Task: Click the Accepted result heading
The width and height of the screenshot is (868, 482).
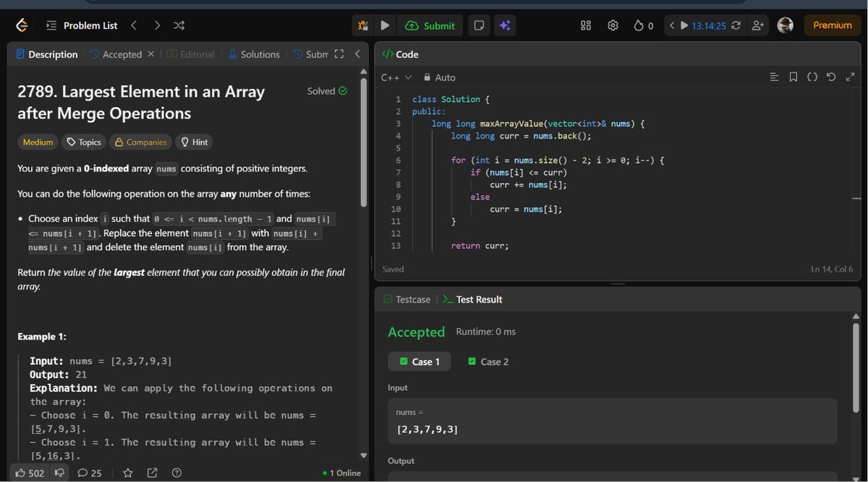Action: tap(416, 332)
